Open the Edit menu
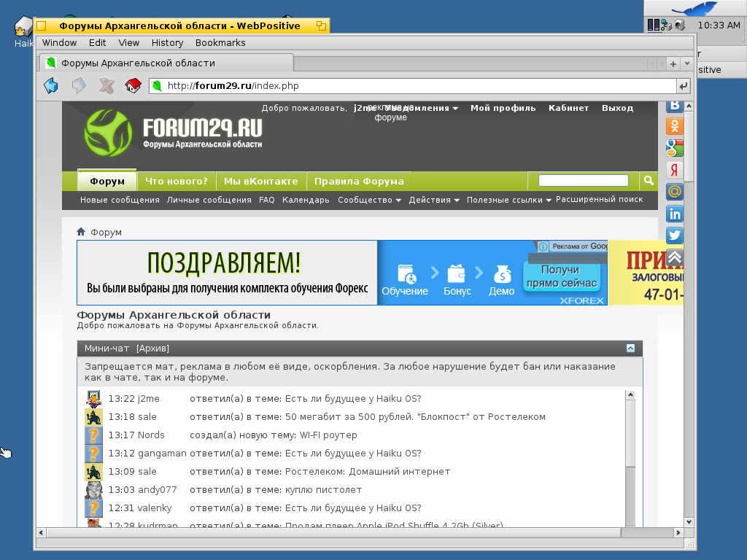 tap(97, 43)
